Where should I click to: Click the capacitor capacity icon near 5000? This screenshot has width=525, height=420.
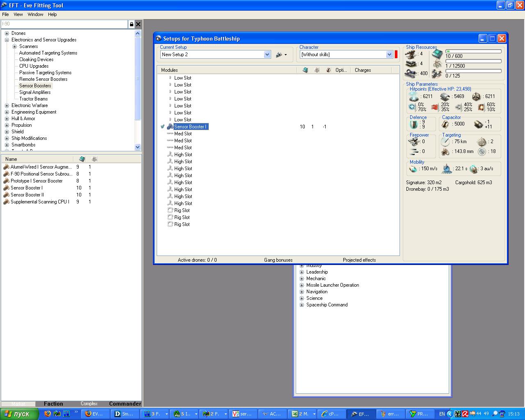pyautogui.click(x=445, y=124)
